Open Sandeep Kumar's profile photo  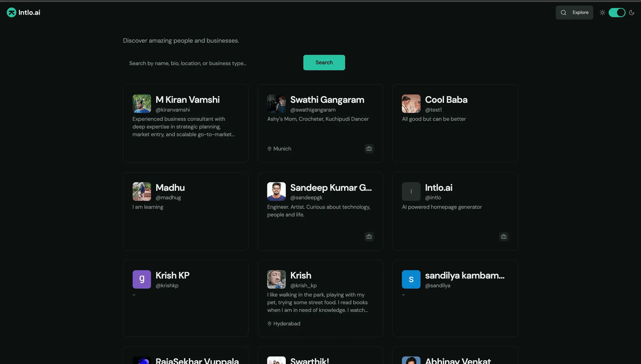276,191
